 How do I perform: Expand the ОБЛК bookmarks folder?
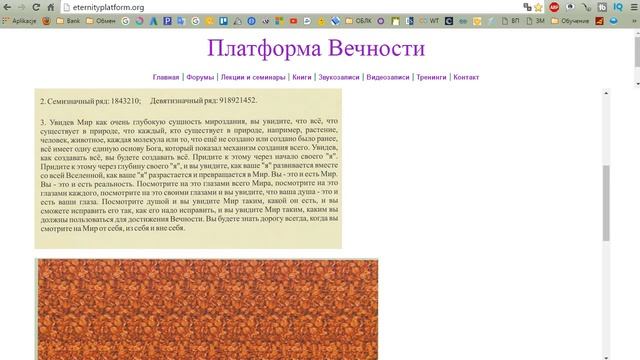pos(358,21)
